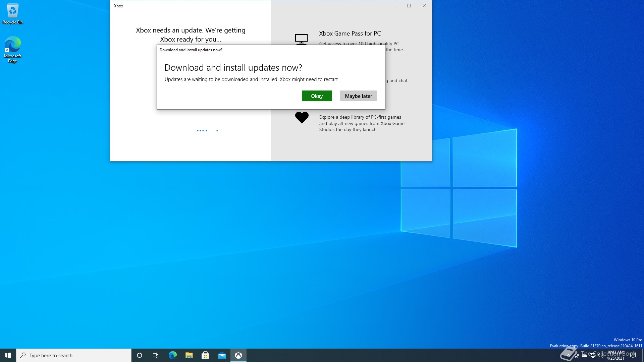Click the green Okay button
The width and height of the screenshot is (644, 362).
[x=317, y=96]
